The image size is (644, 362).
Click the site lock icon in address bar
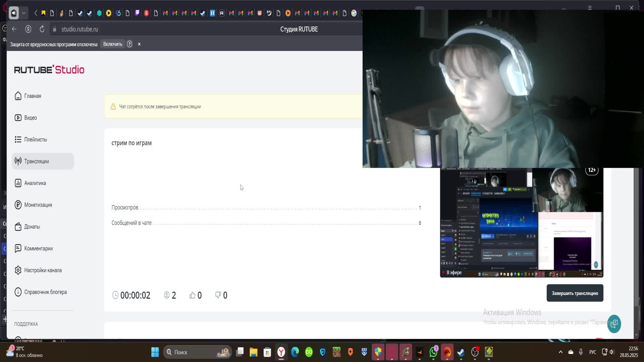(55, 29)
